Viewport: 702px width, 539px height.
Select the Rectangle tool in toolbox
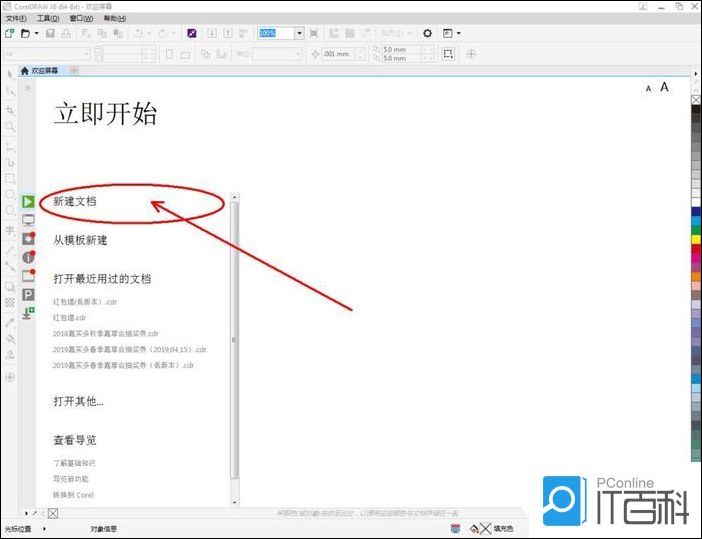pyautogui.click(x=10, y=179)
